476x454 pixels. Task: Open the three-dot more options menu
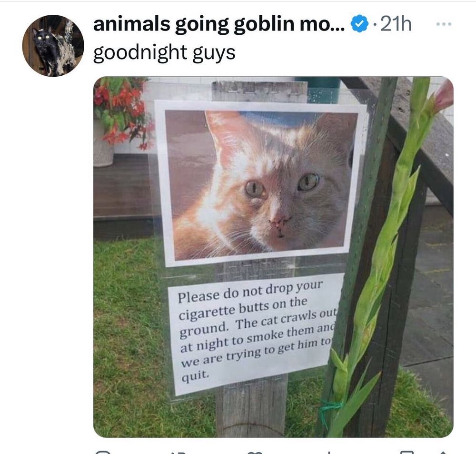tap(444, 24)
